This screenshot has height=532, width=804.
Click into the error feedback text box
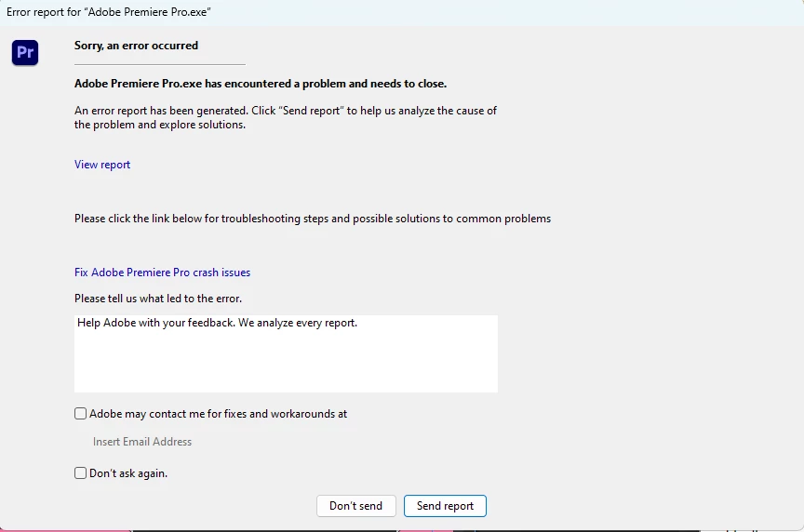(286, 353)
